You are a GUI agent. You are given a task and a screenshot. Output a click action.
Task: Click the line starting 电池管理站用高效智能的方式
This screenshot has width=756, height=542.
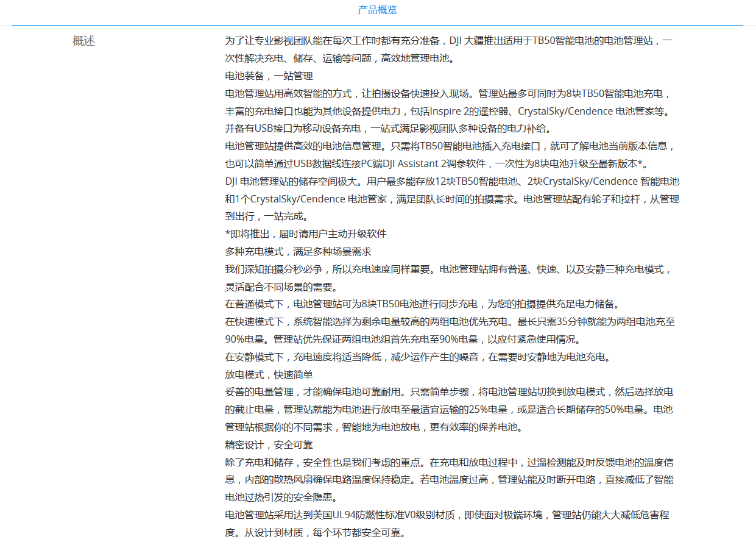tap(448, 94)
